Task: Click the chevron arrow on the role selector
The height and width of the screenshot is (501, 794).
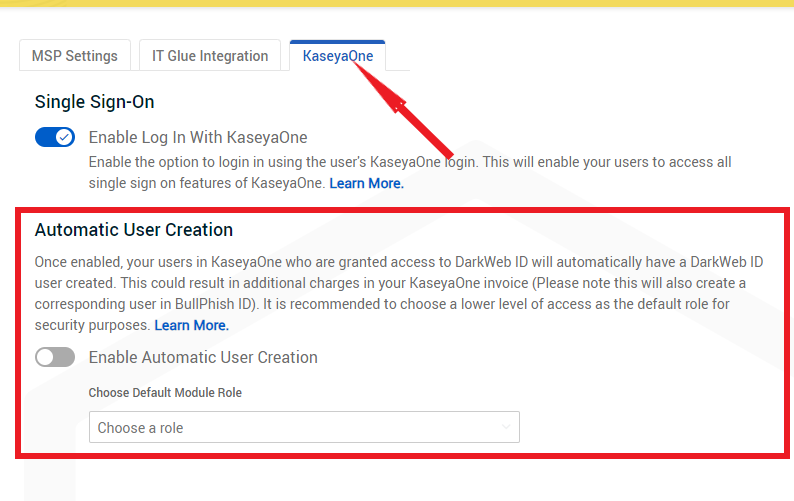Action: 505,428
